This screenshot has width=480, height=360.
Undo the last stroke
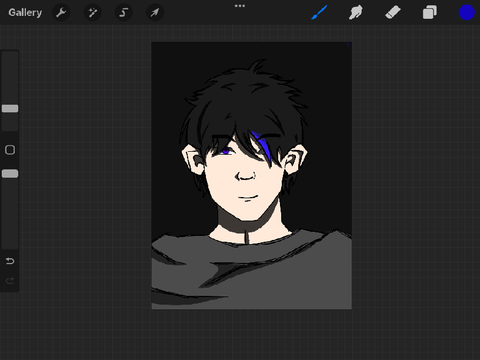10,261
